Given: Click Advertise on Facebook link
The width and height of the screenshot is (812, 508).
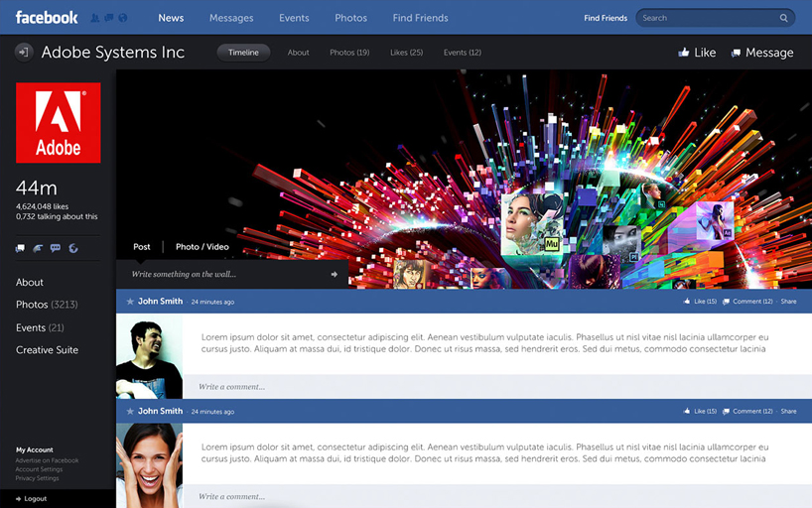Looking at the screenshot, I should click(x=47, y=460).
